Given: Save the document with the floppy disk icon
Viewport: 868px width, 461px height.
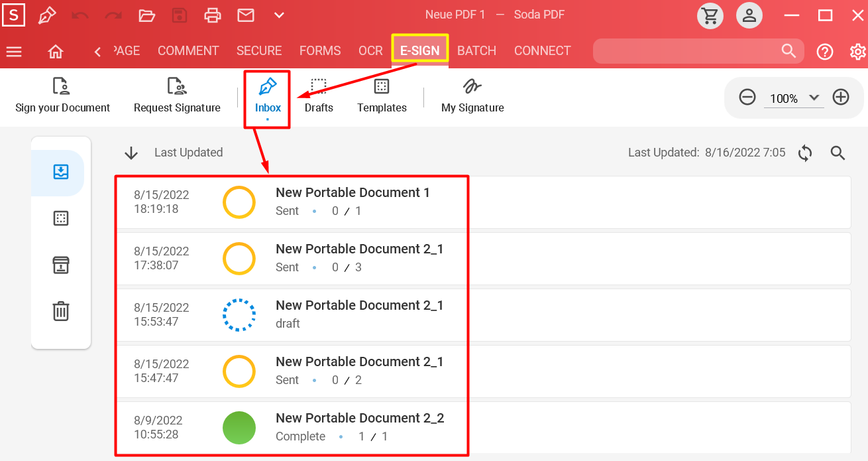Looking at the screenshot, I should coord(180,15).
